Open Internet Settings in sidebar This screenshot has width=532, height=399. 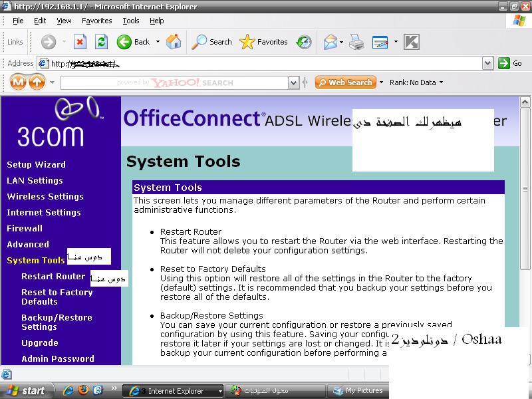[44, 212]
